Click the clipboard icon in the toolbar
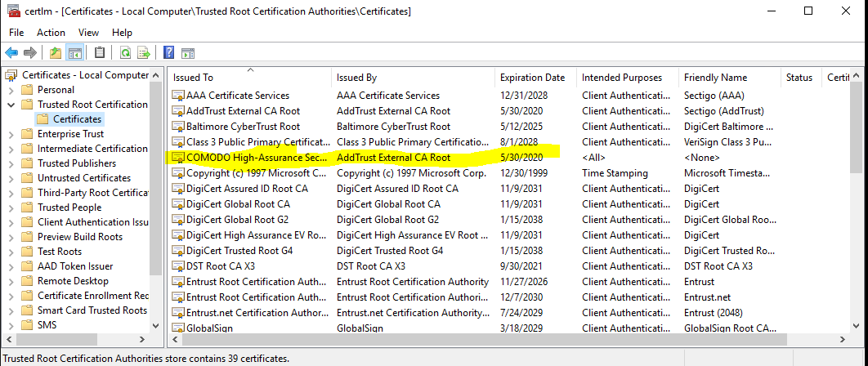The width and height of the screenshot is (868, 366). click(100, 52)
